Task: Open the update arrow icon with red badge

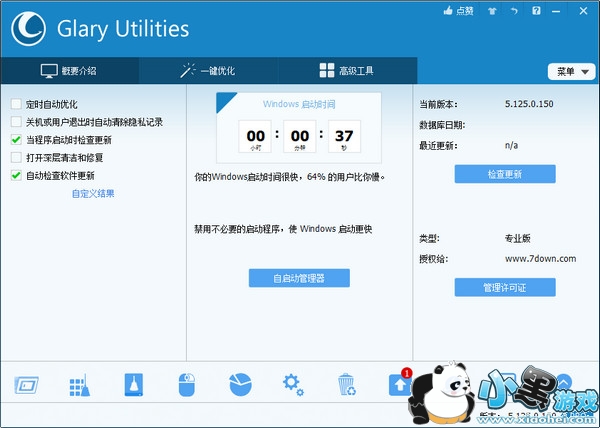Action: [x=400, y=384]
